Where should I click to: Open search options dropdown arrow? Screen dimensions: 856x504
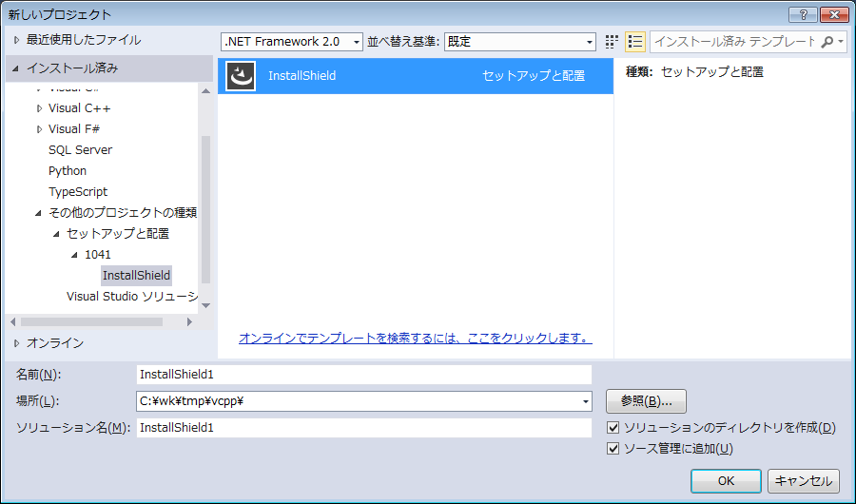[x=841, y=42]
